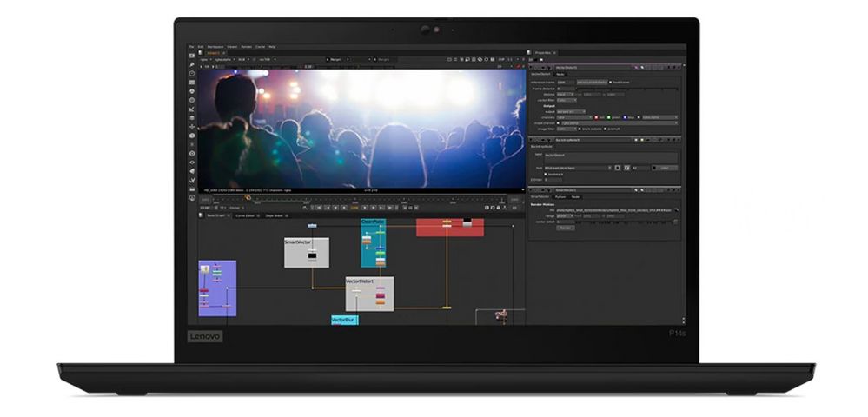Screen dimensions: 868x417
Task: Open the Cache menu
Action: coord(260,47)
